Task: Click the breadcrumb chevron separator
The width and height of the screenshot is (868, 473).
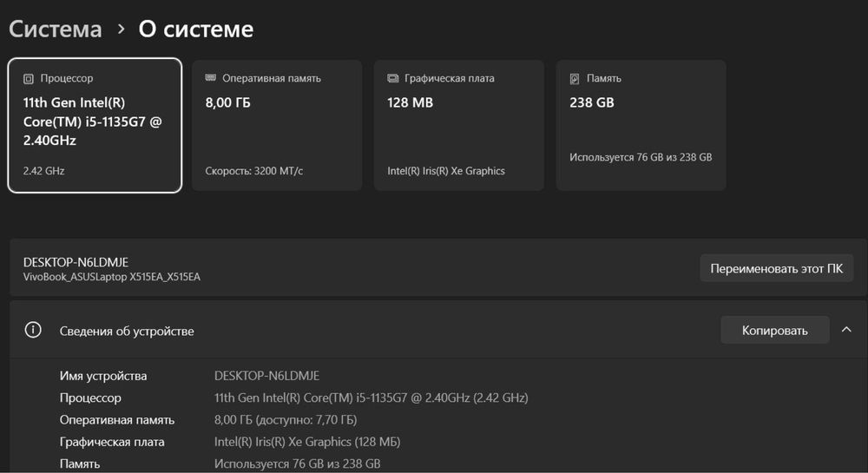Action: click(x=122, y=29)
